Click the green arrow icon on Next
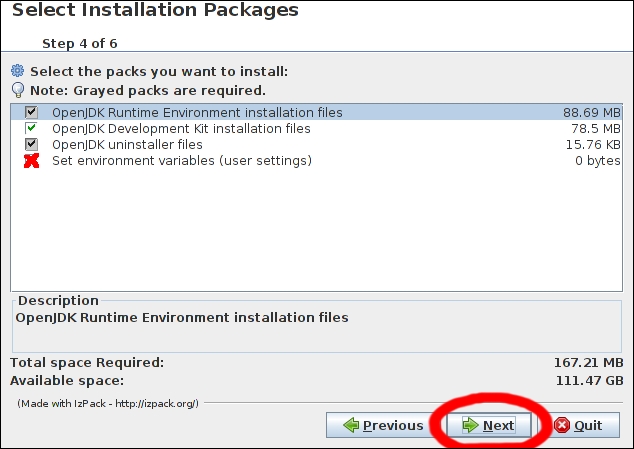Screen dimensions: 634x449 click(469, 425)
